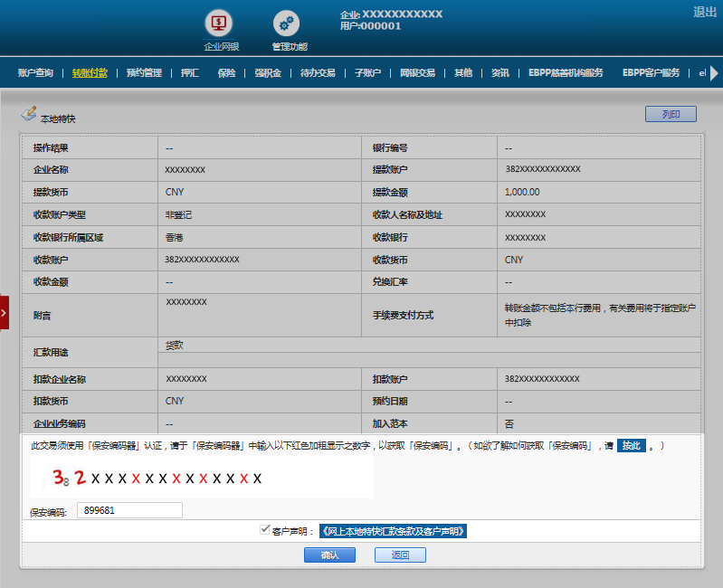Tick the 客户声明 checkbox

click(x=264, y=530)
